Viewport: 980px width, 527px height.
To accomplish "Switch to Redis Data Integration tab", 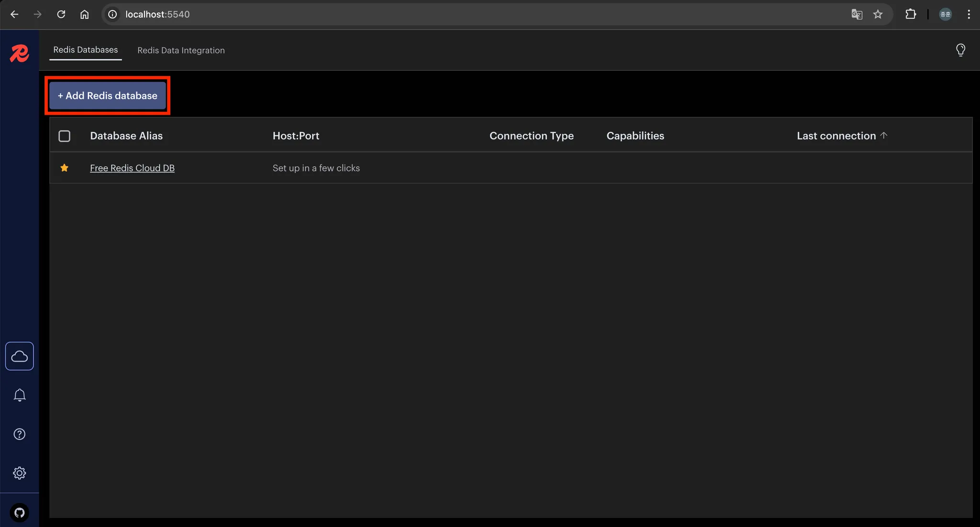I will pyautogui.click(x=181, y=50).
